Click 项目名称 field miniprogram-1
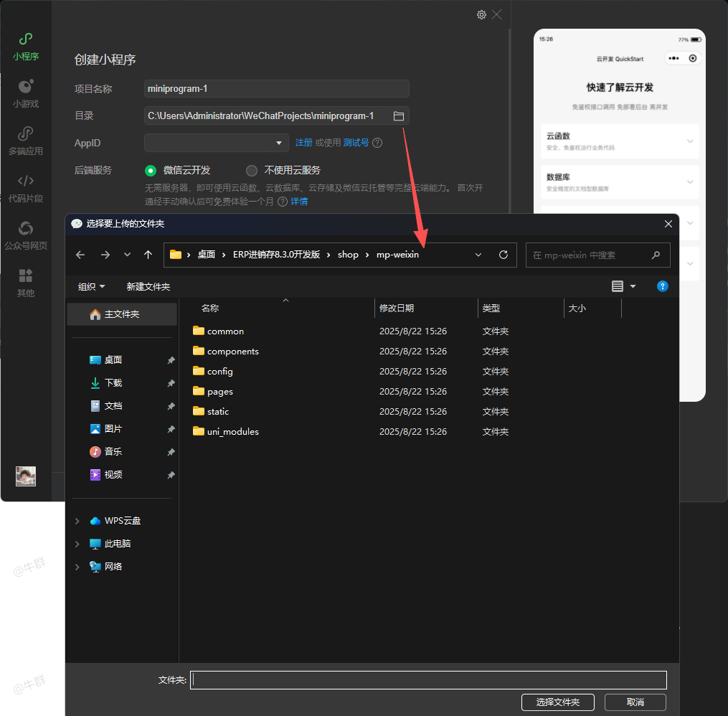The height and width of the screenshot is (716, 728). (x=277, y=89)
